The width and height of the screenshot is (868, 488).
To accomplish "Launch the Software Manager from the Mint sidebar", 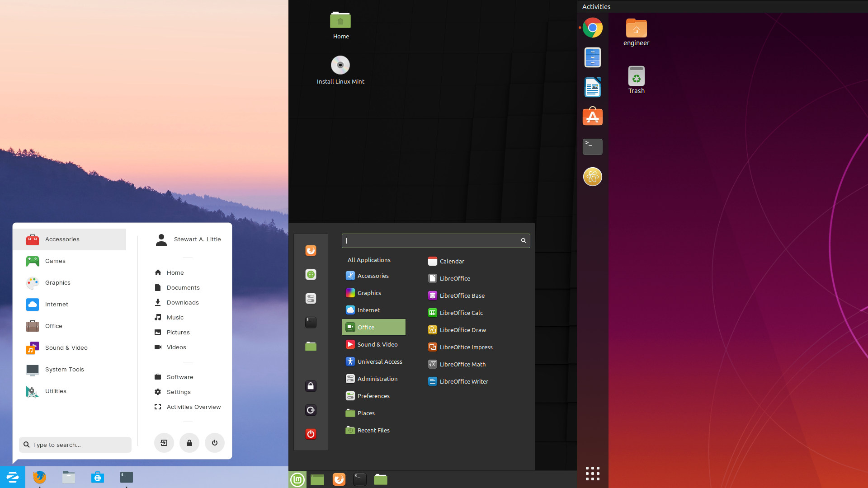I will 311,274.
